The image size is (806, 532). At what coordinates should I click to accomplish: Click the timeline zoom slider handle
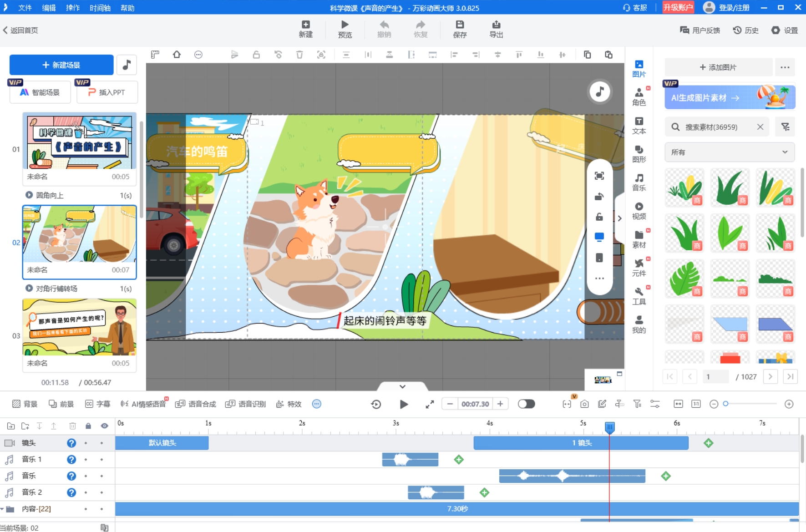pyautogui.click(x=725, y=404)
